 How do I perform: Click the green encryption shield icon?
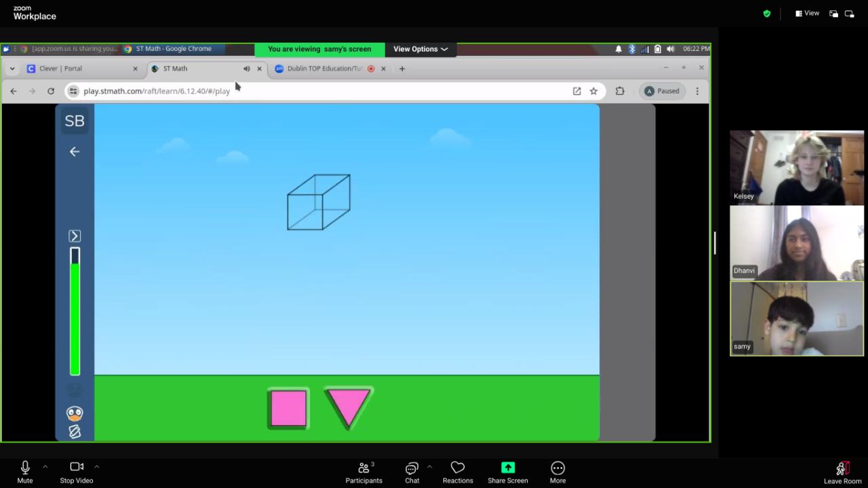pos(767,14)
